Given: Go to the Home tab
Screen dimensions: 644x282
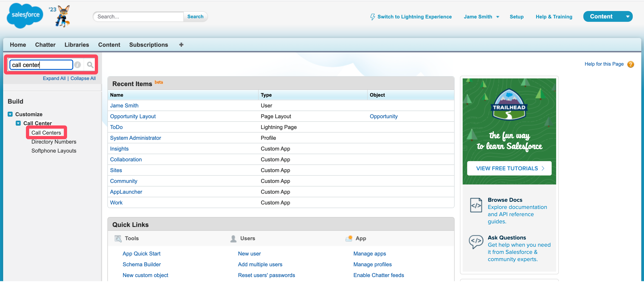Looking at the screenshot, I should (18, 45).
